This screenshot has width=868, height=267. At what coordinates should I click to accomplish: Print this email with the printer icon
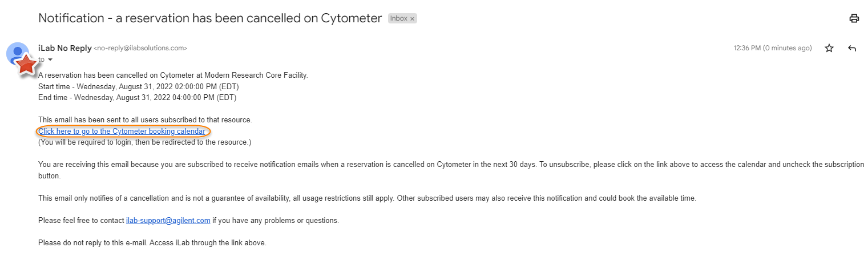pyautogui.click(x=854, y=18)
